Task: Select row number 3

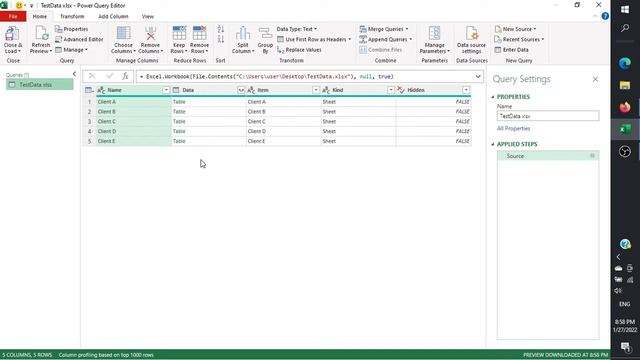Action: pyautogui.click(x=89, y=121)
